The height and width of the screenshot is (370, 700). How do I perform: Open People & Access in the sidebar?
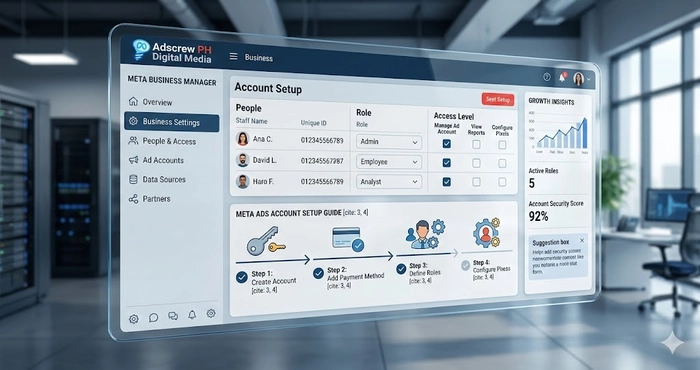click(171, 141)
